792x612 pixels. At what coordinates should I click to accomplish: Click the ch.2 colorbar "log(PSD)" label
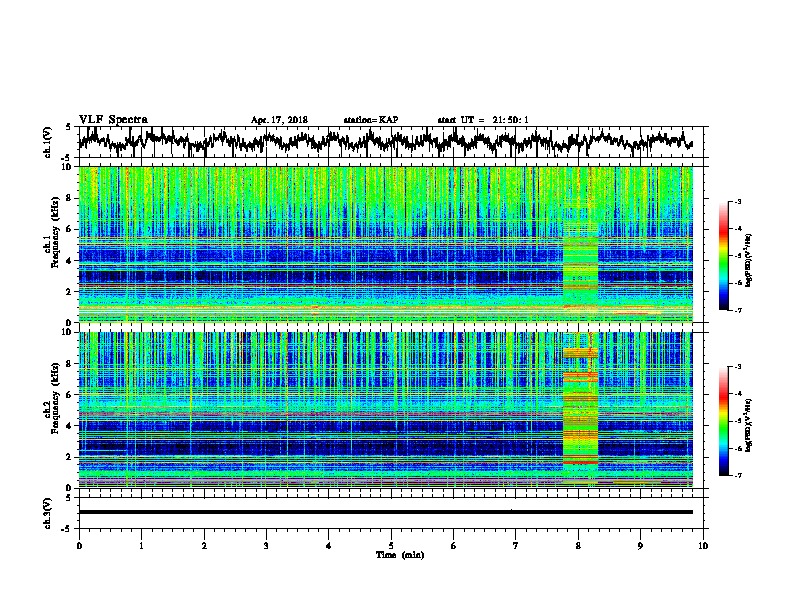[x=749, y=426]
